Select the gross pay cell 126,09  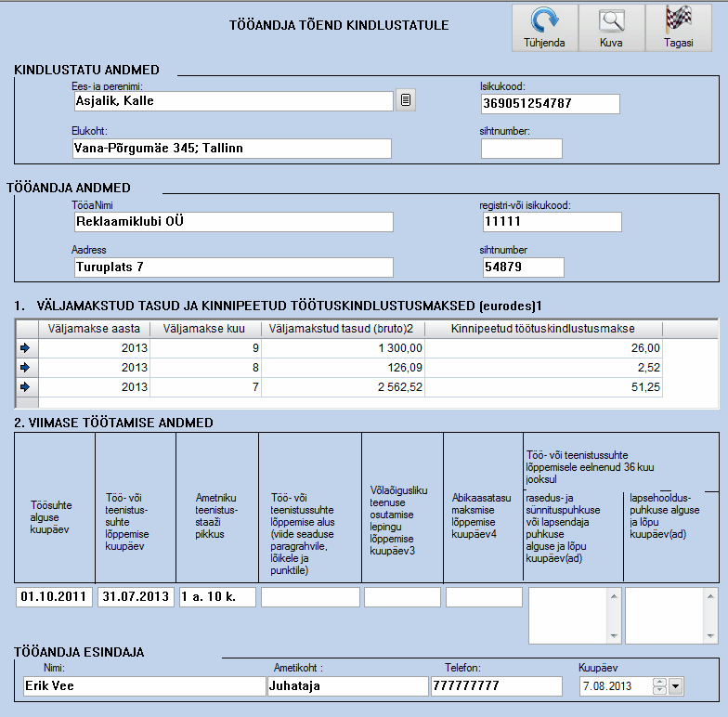pyautogui.click(x=343, y=368)
